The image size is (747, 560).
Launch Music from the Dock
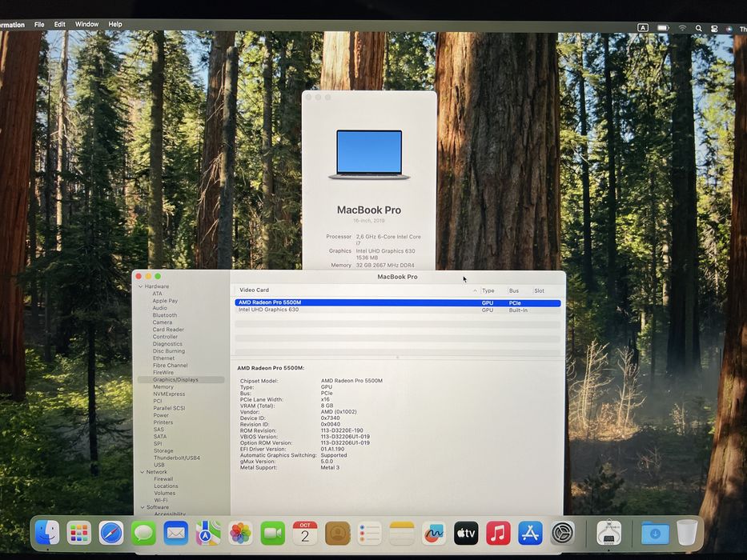coord(498,533)
